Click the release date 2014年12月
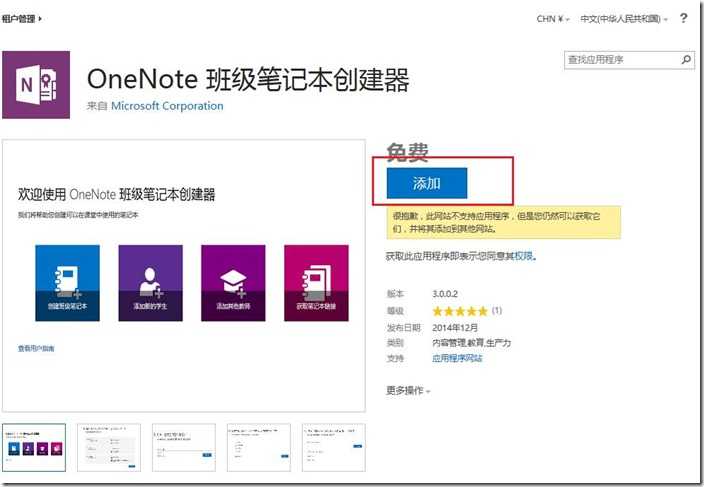Viewport: 704px width, 487px height. point(455,328)
